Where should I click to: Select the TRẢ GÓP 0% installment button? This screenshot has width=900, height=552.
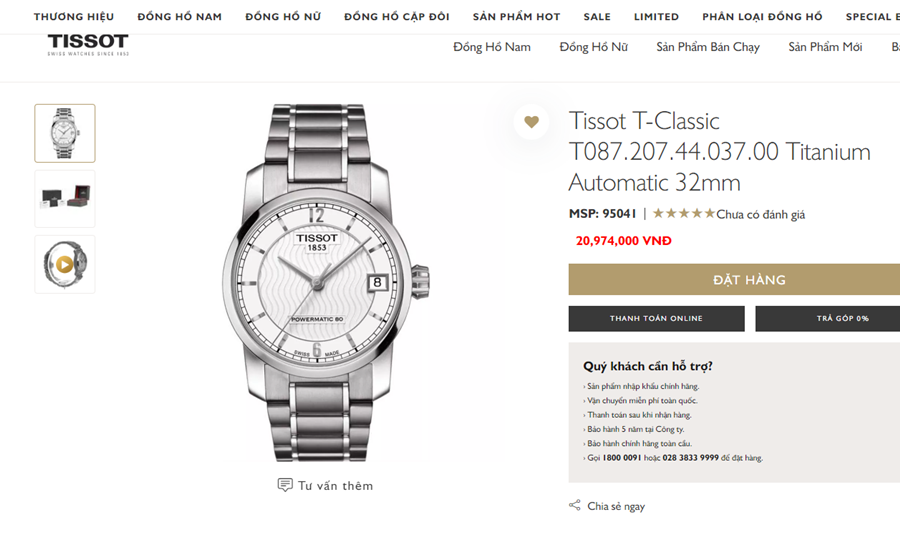click(827, 318)
